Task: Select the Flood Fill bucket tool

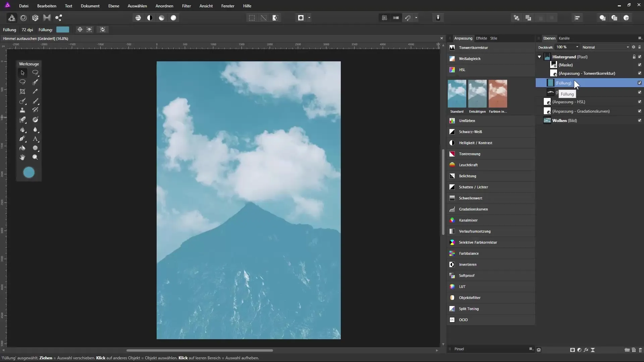Action: tap(22, 148)
